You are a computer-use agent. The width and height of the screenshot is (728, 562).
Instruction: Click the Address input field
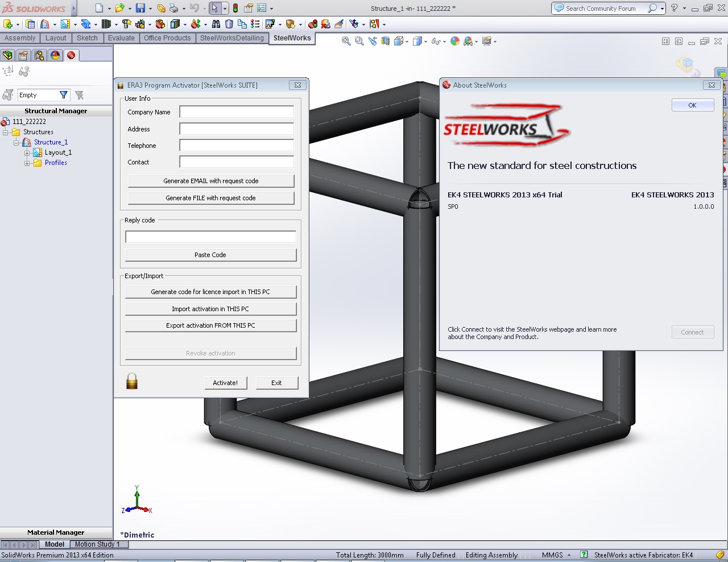coord(237,129)
